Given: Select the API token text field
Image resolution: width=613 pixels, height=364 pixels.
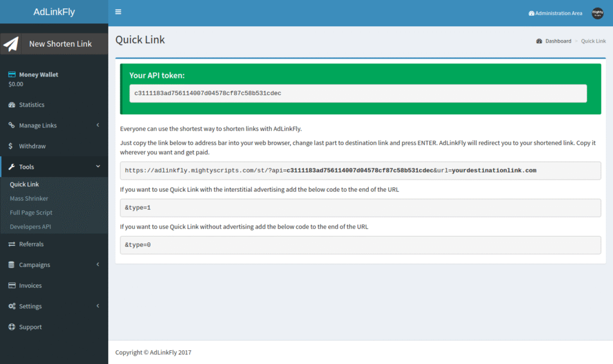Looking at the screenshot, I should 358,93.
